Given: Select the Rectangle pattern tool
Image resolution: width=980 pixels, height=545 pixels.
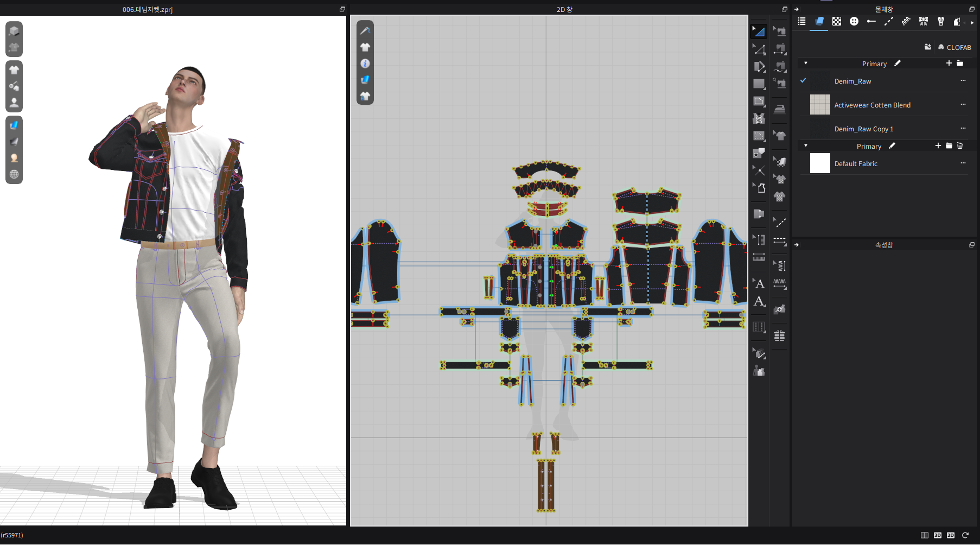Looking at the screenshot, I should (759, 84).
